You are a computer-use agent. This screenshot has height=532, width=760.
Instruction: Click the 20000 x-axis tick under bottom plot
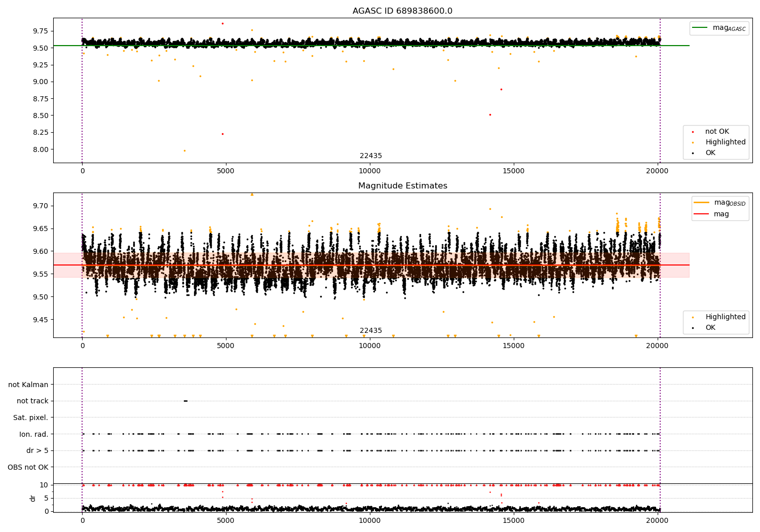pyautogui.click(x=658, y=521)
